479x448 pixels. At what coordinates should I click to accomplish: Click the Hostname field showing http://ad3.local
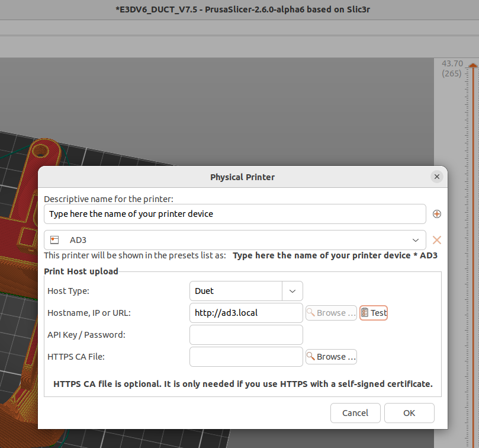[x=246, y=313]
